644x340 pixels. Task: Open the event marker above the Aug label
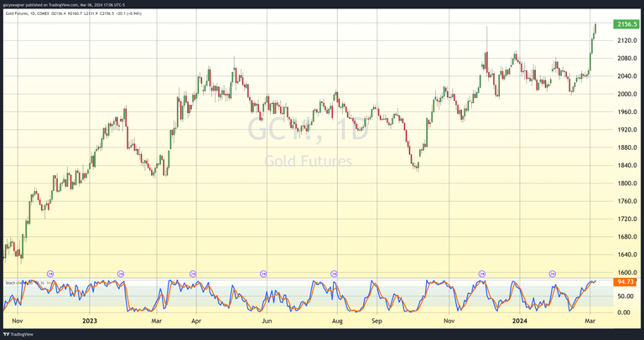[335, 274]
